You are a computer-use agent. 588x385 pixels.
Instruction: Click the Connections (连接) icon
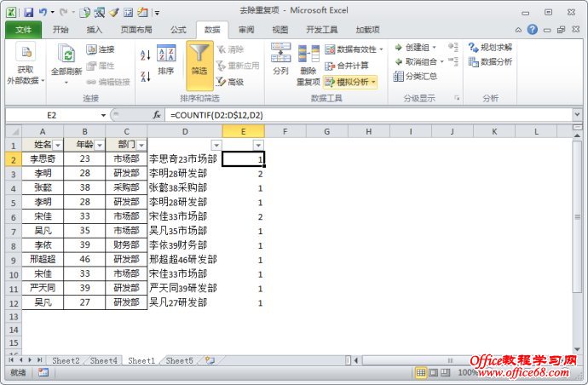point(91,49)
